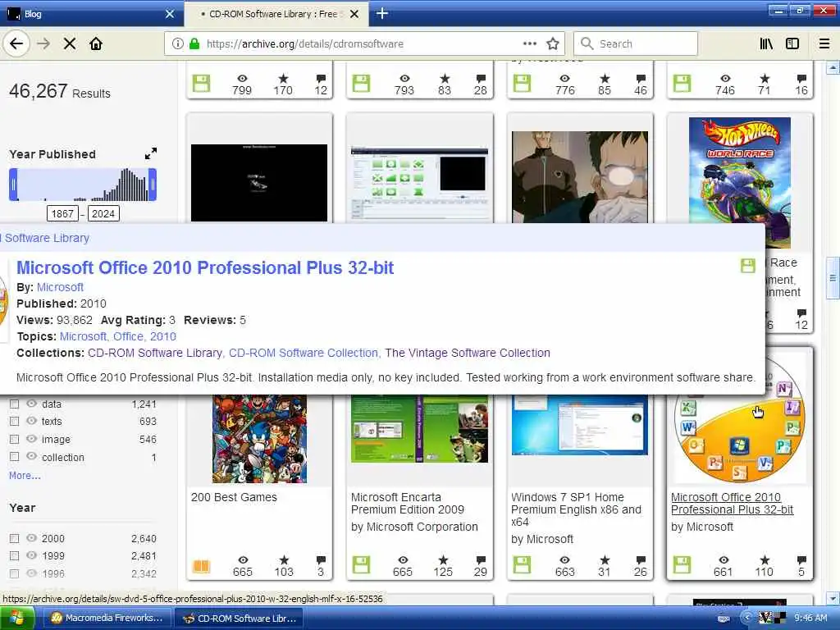Check the year 2000 checkbox
Screen dimensions: 840x630
click(x=15, y=538)
